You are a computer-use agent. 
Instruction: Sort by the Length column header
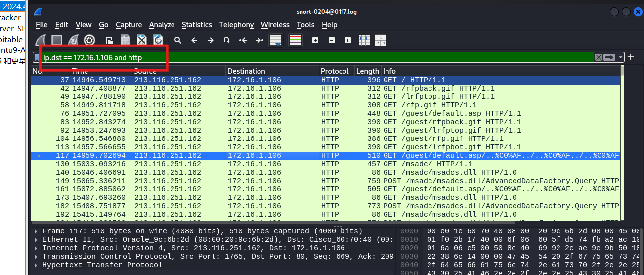pos(368,71)
